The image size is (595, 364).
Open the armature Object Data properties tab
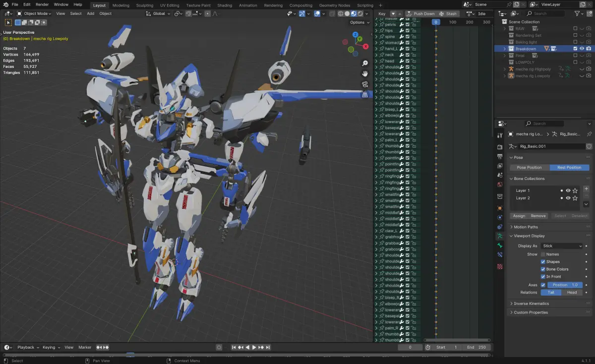tap(500, 237)
